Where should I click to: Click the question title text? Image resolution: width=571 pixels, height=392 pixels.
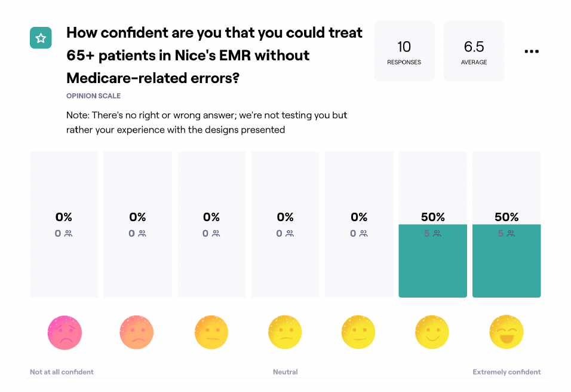click(214, 56)
